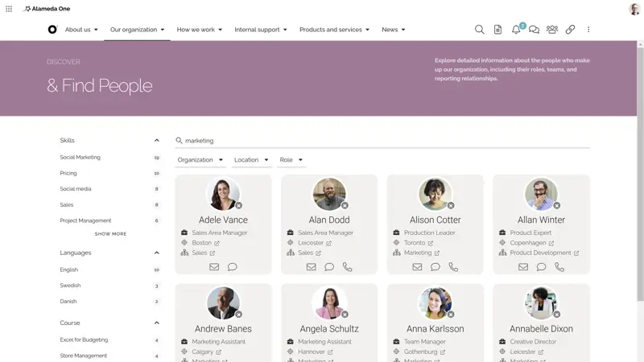644x362 pixels.
Task: Expand the About us menu
Action: click(x=81, y=30)
